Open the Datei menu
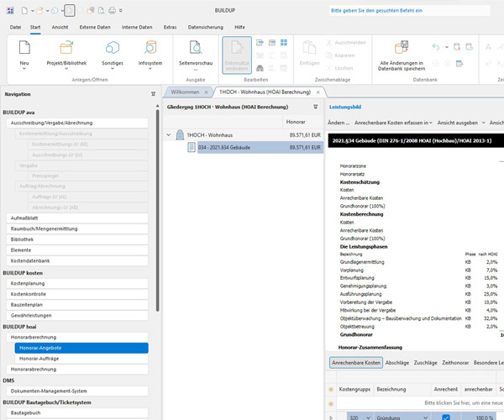Viewport: 504px width, 420px height. pos(15,28)
